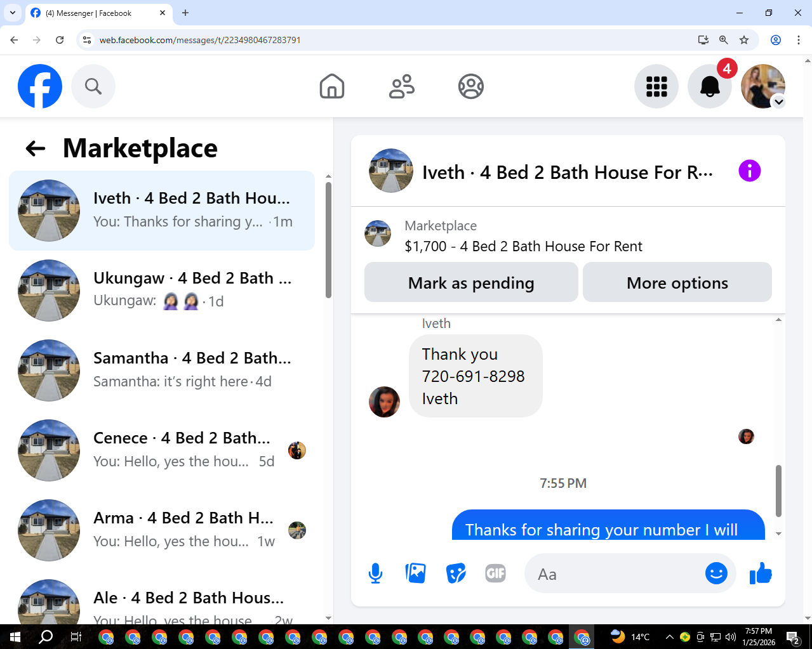Open the account profile picture menu
The height and width of the screenshot is (649, 812).
tap(763, 86)
